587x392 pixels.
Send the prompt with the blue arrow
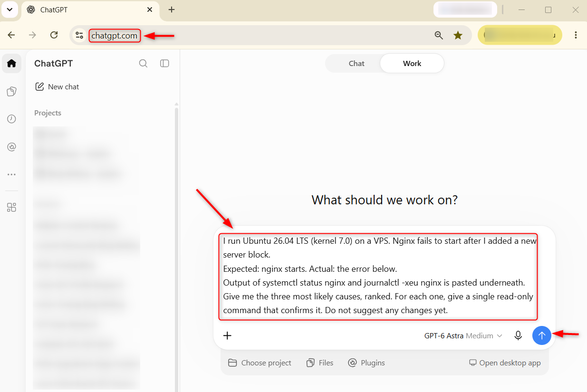(x=541, y=335)
